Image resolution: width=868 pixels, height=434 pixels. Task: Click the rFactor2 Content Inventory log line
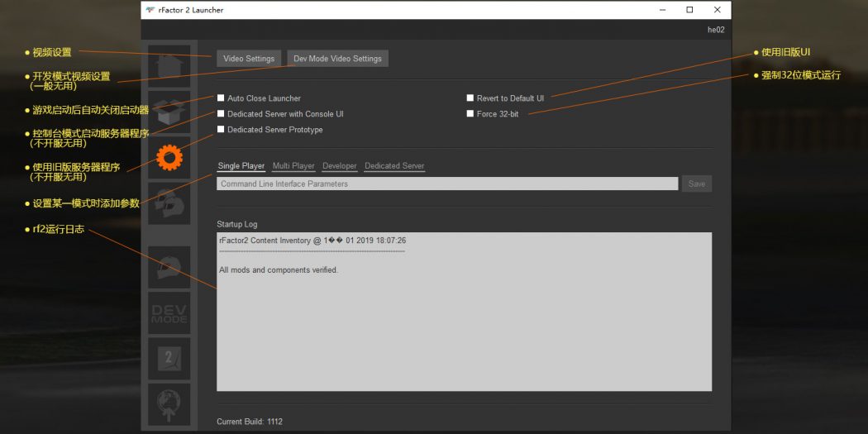pyautogui.click(x=312, y=241)
